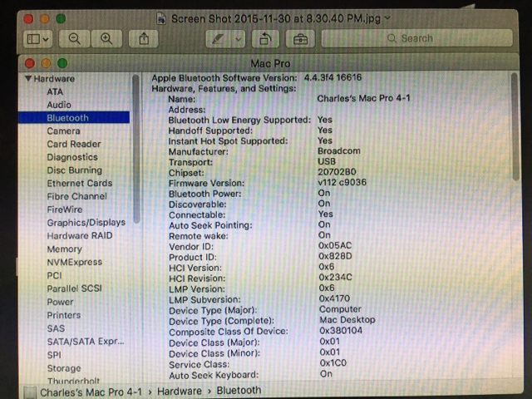Open the sidebar view menu in Preview
This screenshot has width=532, height=399.
(37, 39)
